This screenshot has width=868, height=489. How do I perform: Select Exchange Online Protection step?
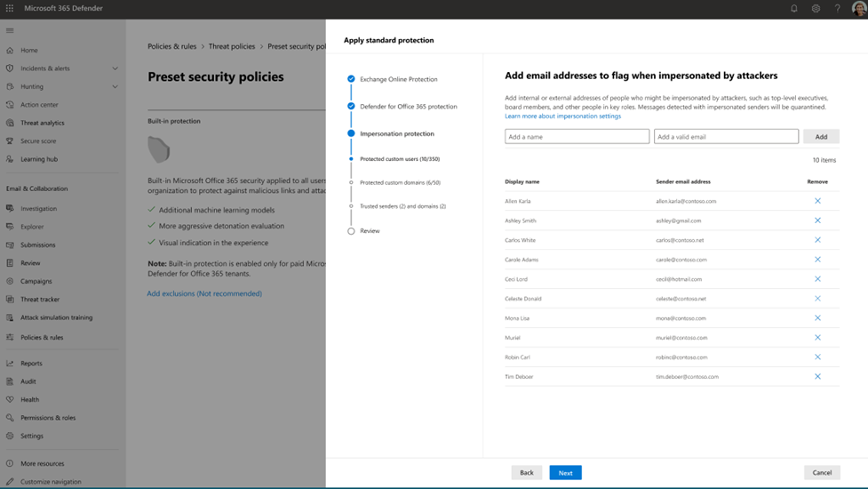pyautogui.click(x=399, y=79)
